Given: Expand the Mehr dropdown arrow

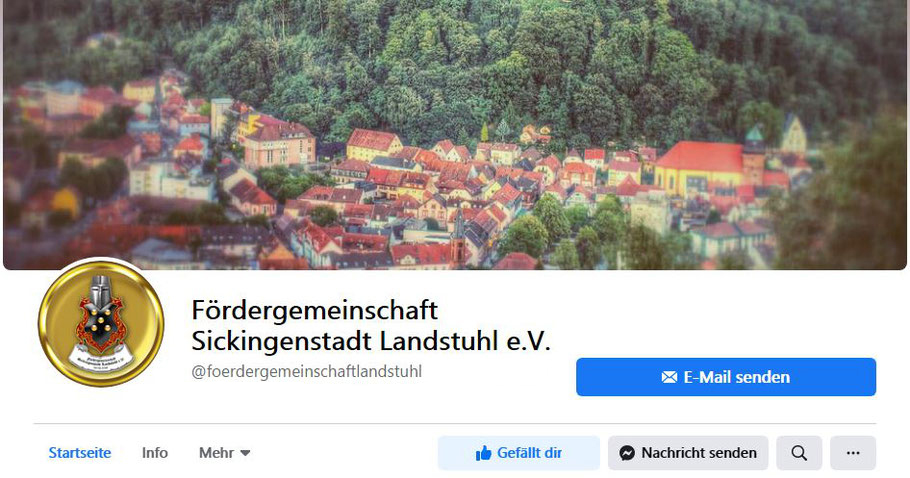Looking at the screenshot, I should tap(245, 453).
